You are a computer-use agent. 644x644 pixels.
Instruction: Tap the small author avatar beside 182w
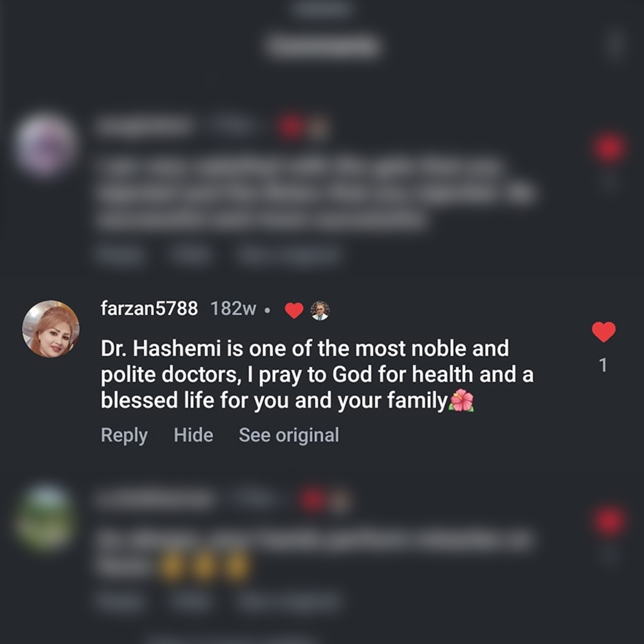click(x=320, y=310)
